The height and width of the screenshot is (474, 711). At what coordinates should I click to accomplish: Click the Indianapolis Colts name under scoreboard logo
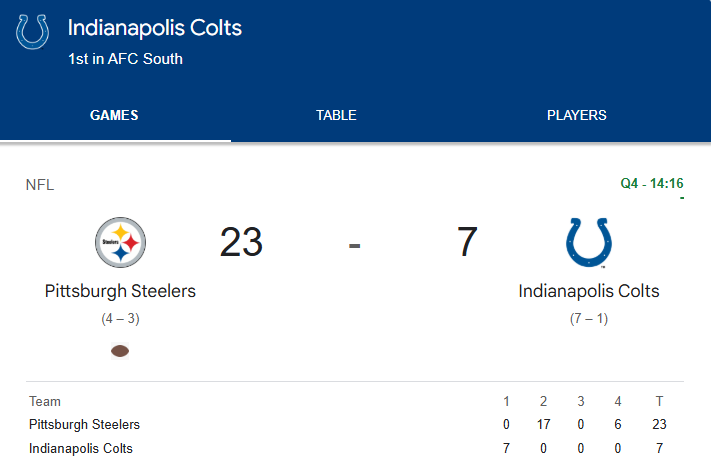click(x=589, y=291)
